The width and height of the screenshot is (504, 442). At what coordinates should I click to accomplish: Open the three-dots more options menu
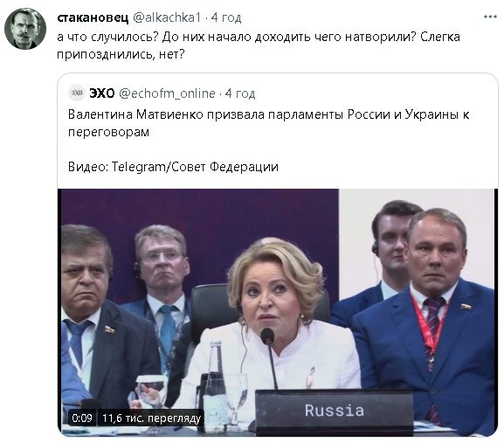(x=490, y=17)
